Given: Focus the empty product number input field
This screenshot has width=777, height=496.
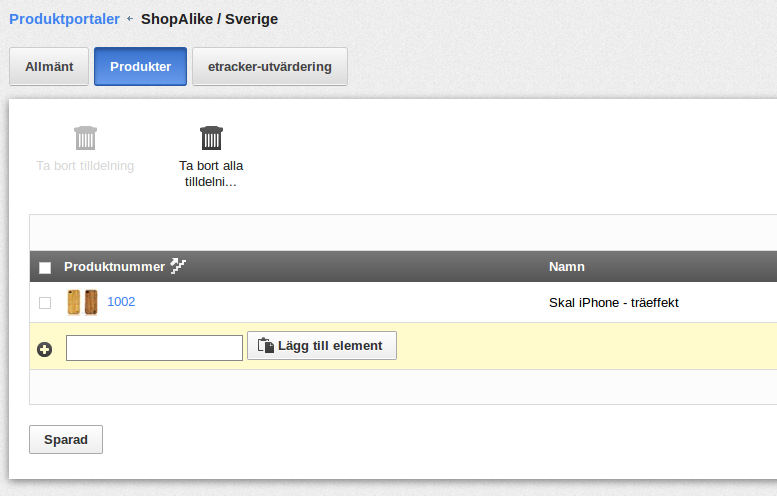Looking at the screenshot, I should (x=154, y=348).
